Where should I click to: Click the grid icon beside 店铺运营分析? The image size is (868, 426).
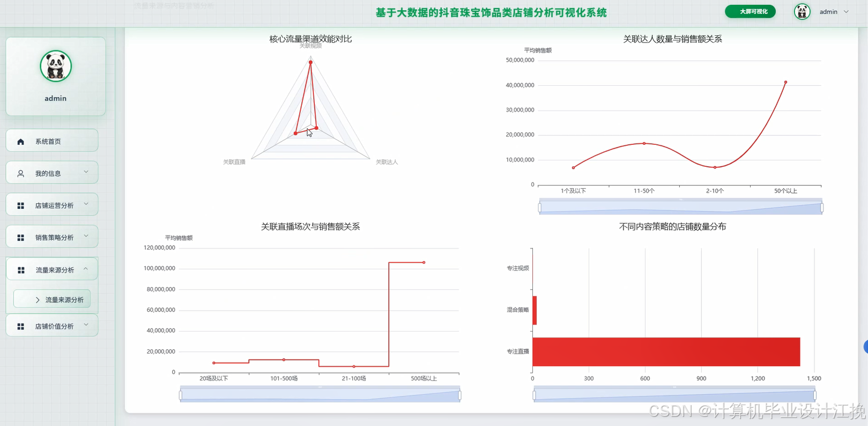[x=20, y=206]
